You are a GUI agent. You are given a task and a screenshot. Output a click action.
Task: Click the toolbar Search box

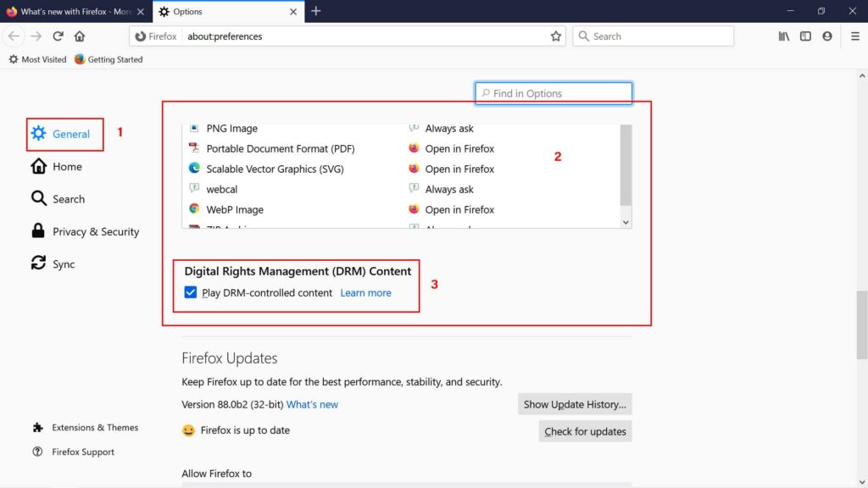click(654, 36)
